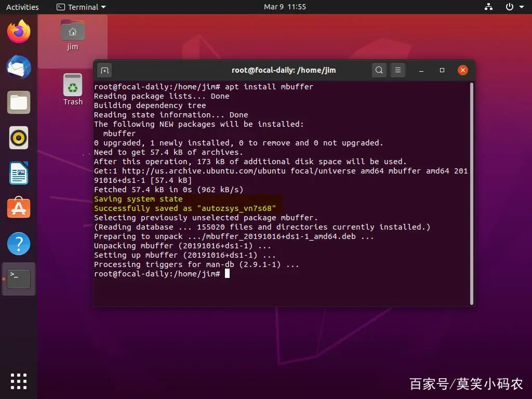The height and width of the screenshot is (399, 532).
Task: Click the "Setting up mbuffer" line
Action: [x=185, y=255]
